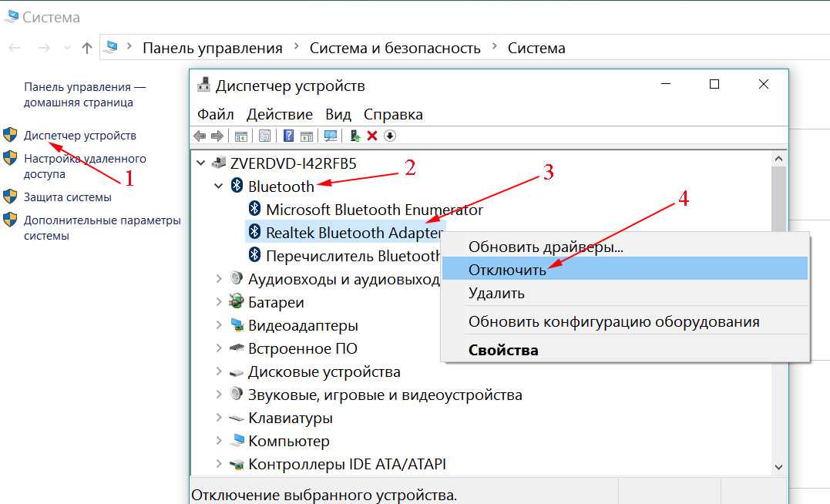Viewport: 830px width, 504px height.
Task: Click the Properties sheet toolbar icon
Action: (264, 136)
